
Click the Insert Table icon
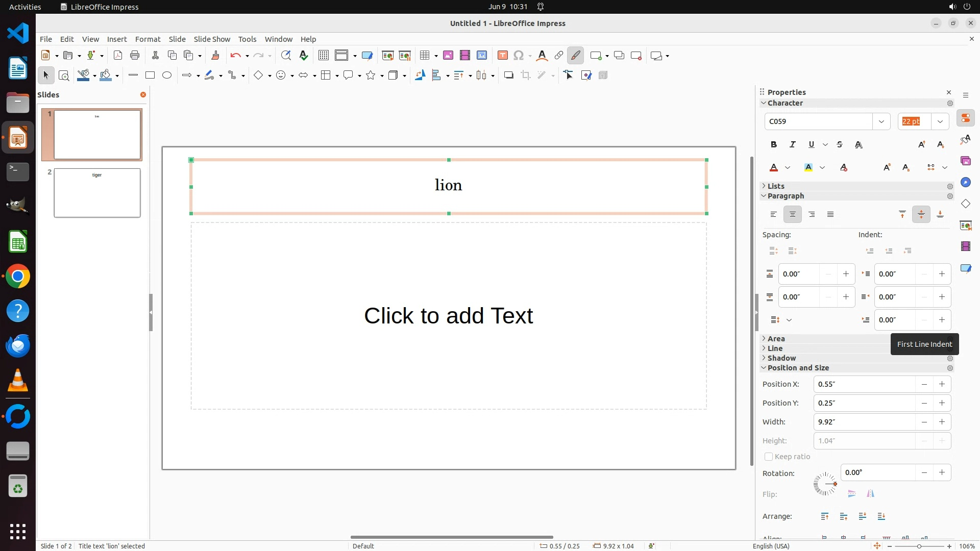point(425,56)
